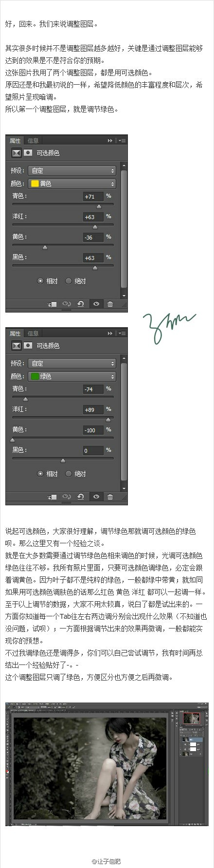Switch to 信息 tab in the 黄色 panel
The height and width of the screenshot is (868, 214).
pyautogui.click(x=33, y=141)
